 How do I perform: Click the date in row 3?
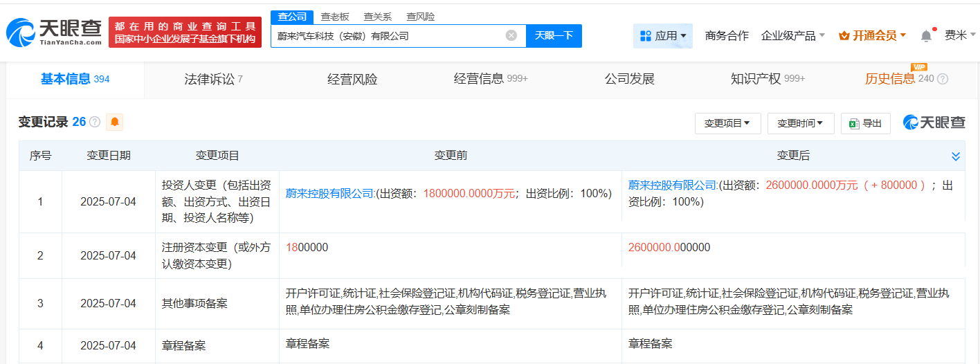pyautogui.click(x=108, y=303)
